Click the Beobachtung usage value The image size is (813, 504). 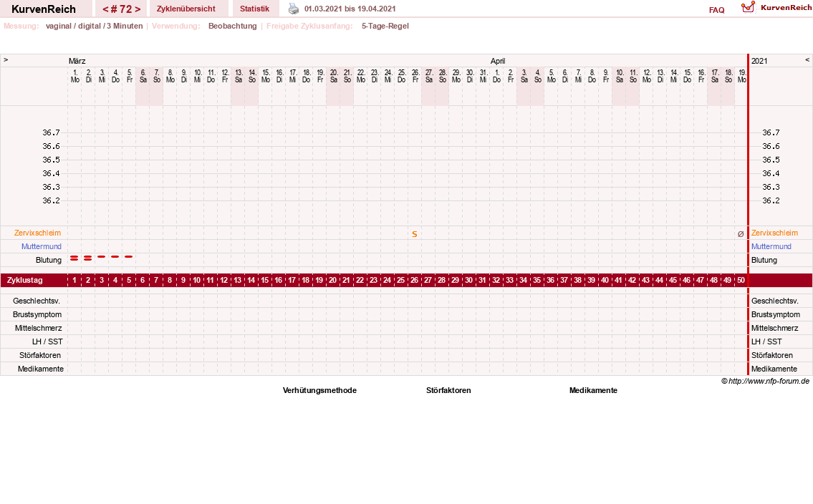(233, 26)
